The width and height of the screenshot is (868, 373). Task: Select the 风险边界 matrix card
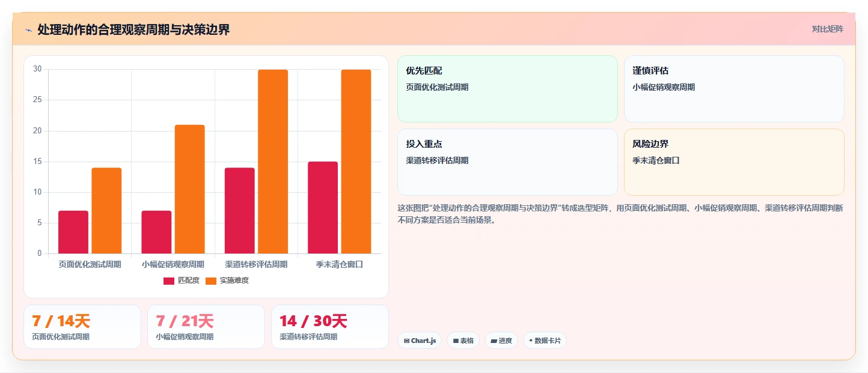click(x=734, y=162)
